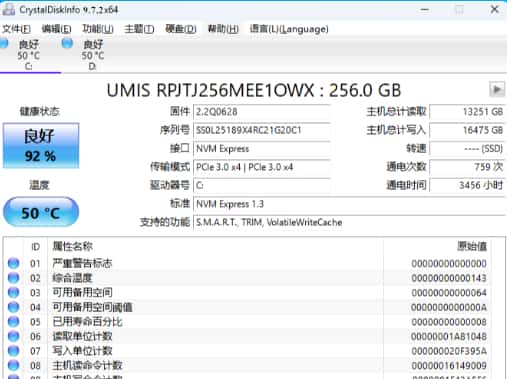Click status icon for attribute 02
The height and width of the screenshot is (379, 507).
click(14, 278)
